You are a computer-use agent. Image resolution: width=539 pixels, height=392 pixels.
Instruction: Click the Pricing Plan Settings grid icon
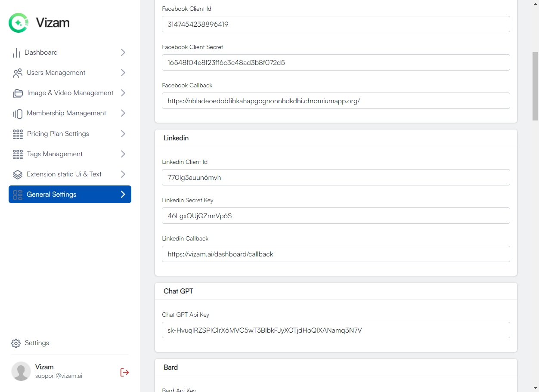point(18,134)
